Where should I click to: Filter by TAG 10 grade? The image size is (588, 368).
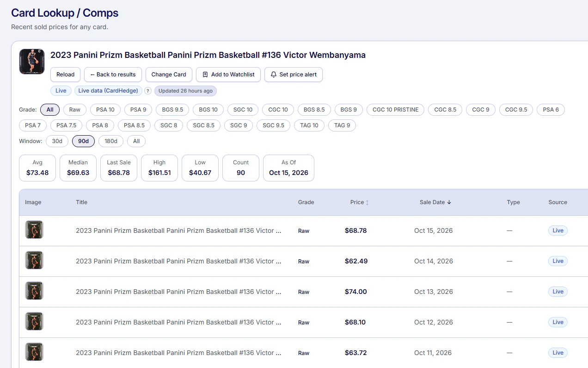click(309, 125)
